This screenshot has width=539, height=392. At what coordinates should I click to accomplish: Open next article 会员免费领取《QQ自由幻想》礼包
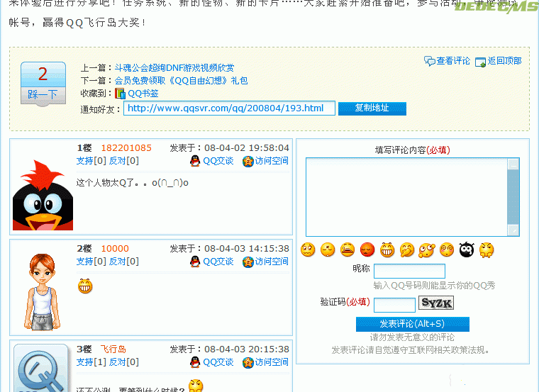pyautogui.click(x=181, y=81)
